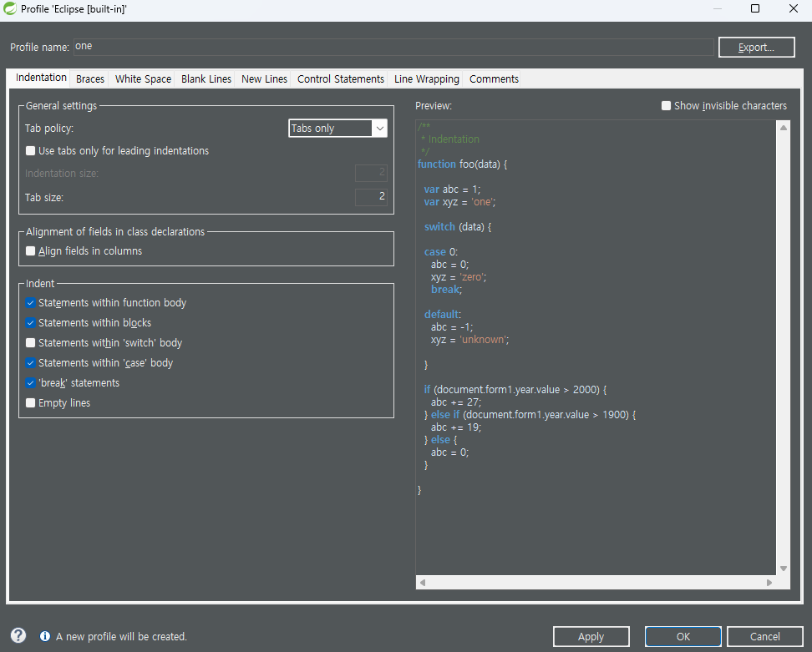The height and width of the screenshot is (652, 812).
Task: Click the Profile name input field
Action: click(393, 47)
